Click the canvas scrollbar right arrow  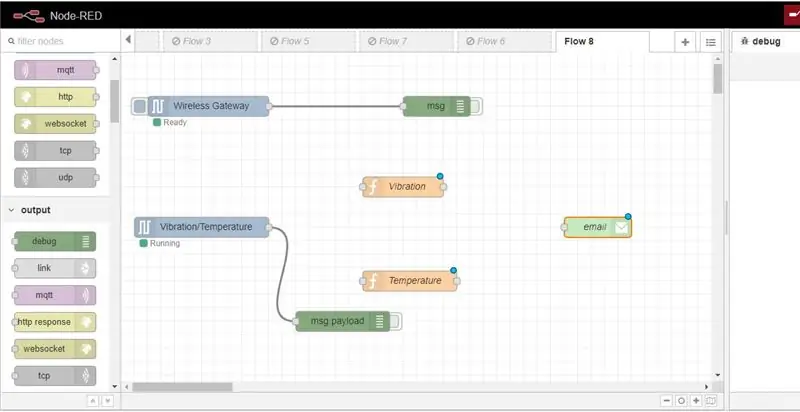point(707,387)
